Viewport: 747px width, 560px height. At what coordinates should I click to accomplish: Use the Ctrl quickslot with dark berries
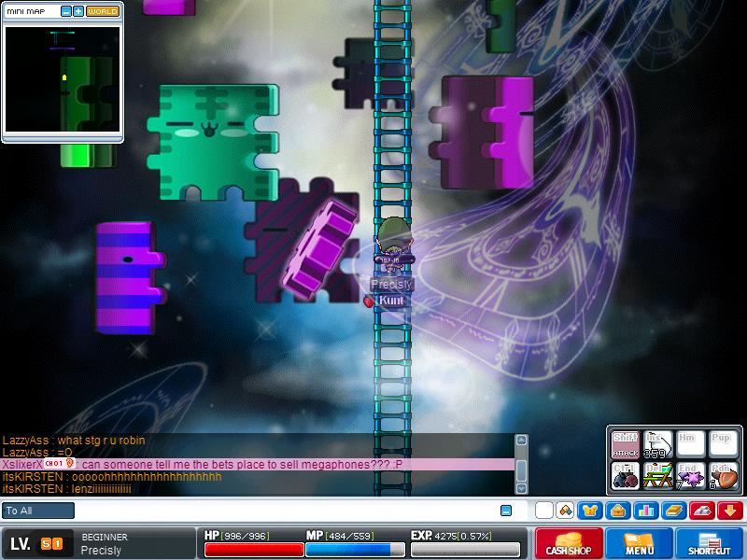click(625, 475)
